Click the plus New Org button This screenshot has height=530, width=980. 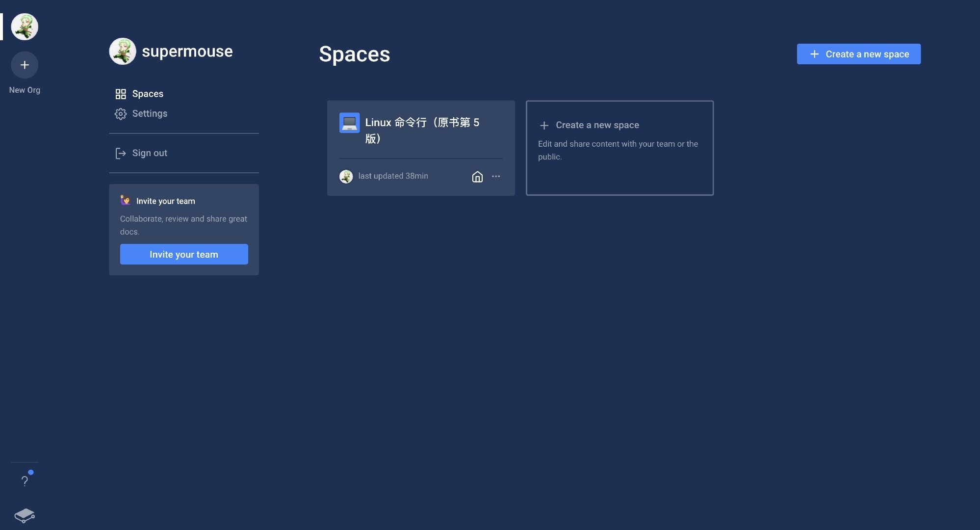point(25,65)
